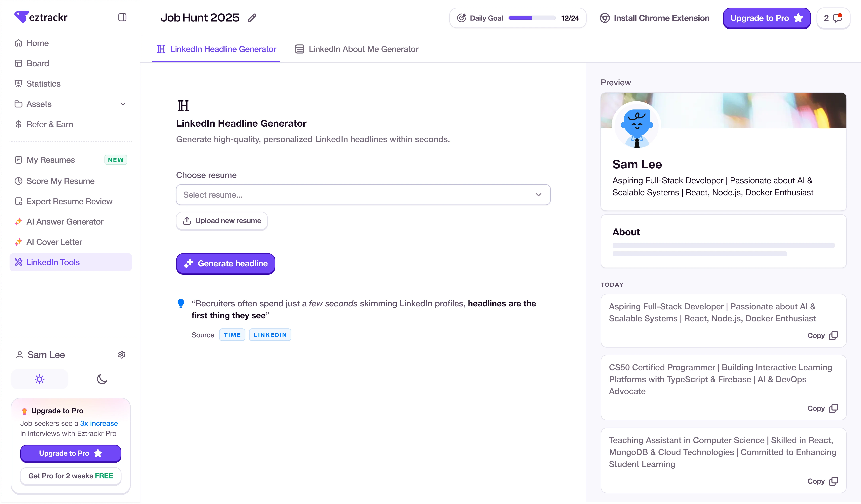Switch to light mode with sun toggle
The image size is (861, 504).
pos(40,379)
